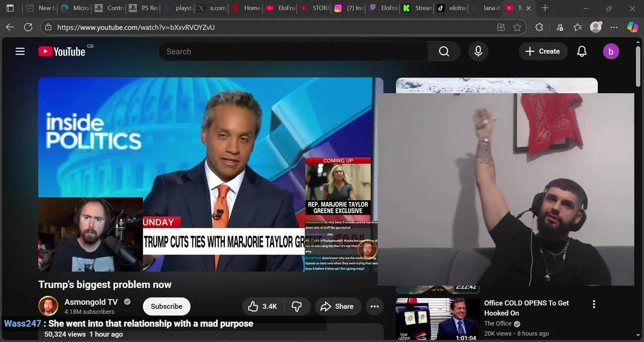Click the search magnifier button
The width and height of the screenshot is (644, 342).
tap(444, 51)
